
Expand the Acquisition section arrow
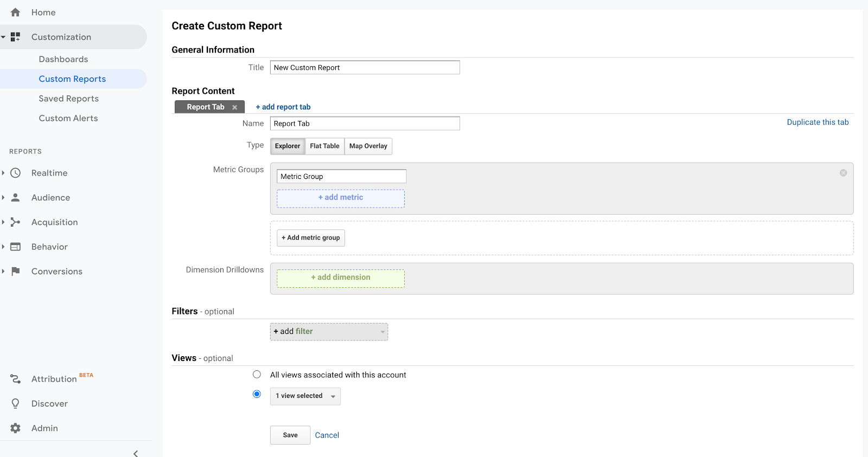tap(3, 222)
